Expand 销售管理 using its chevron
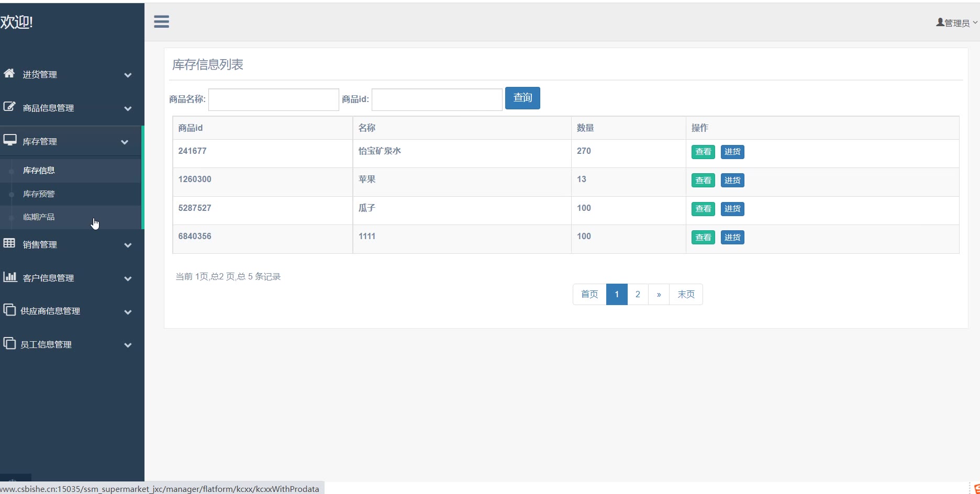The height and width of the screenshot is (494, 980). [x=128, y=245]
